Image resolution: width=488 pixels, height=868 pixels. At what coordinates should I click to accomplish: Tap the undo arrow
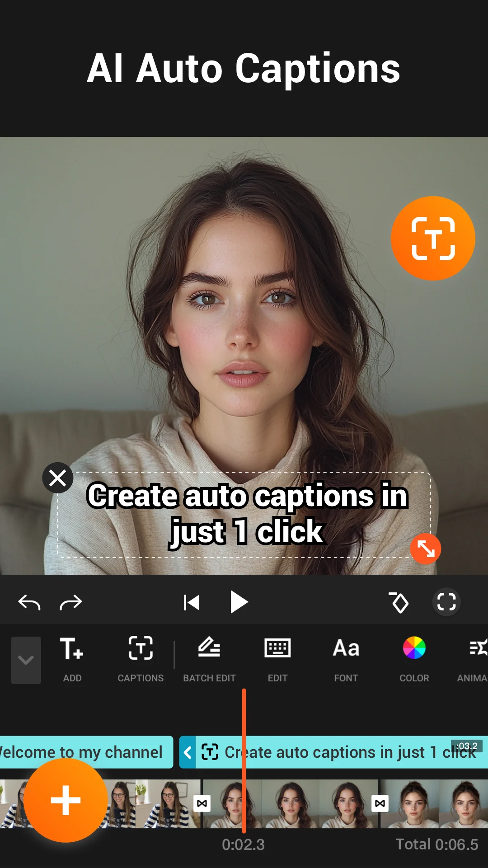click(29, 602)
